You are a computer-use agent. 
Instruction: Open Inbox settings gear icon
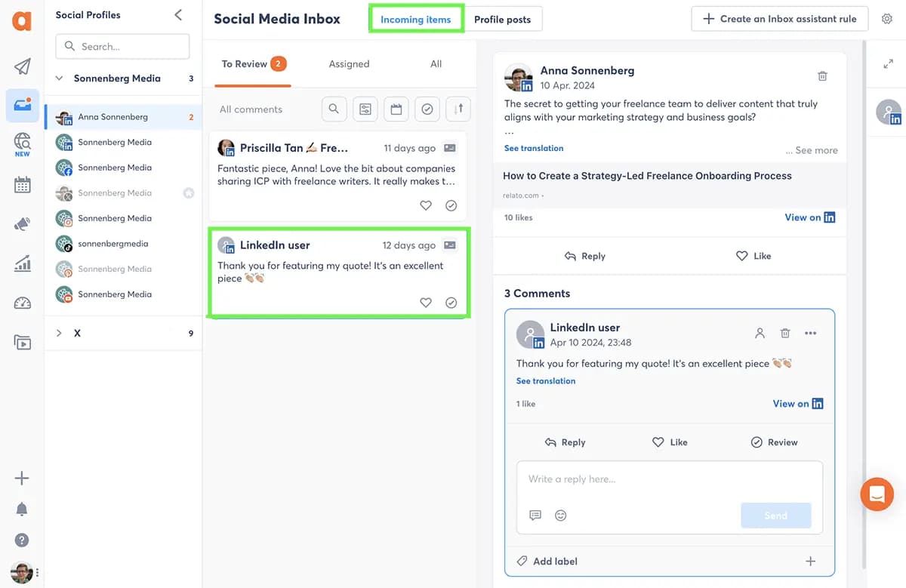pyautogui.click(x=887, y=19)
